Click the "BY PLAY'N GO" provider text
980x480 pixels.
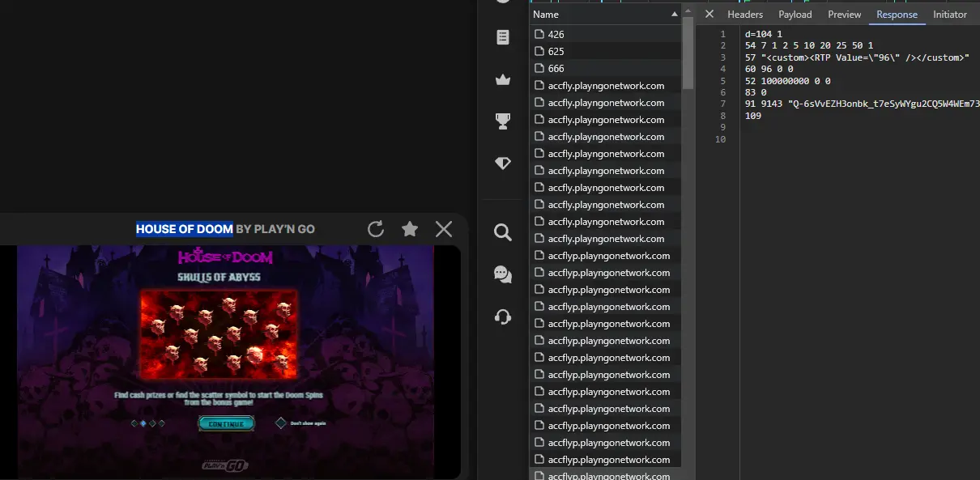(275, 229)
